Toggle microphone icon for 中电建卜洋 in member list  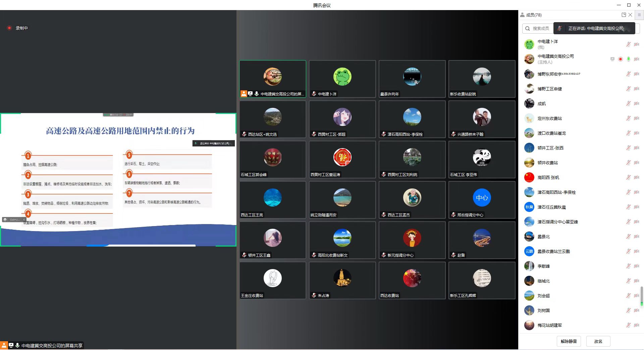pyautogui.click(x=628, y=44)
